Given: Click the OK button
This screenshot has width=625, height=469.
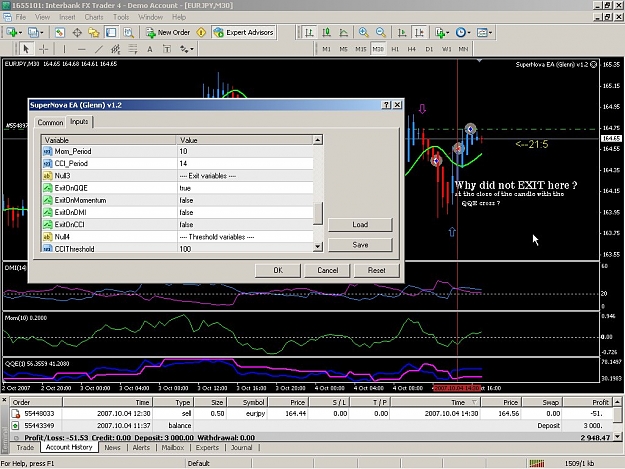Looking at the screenshot, I should 278,270.
